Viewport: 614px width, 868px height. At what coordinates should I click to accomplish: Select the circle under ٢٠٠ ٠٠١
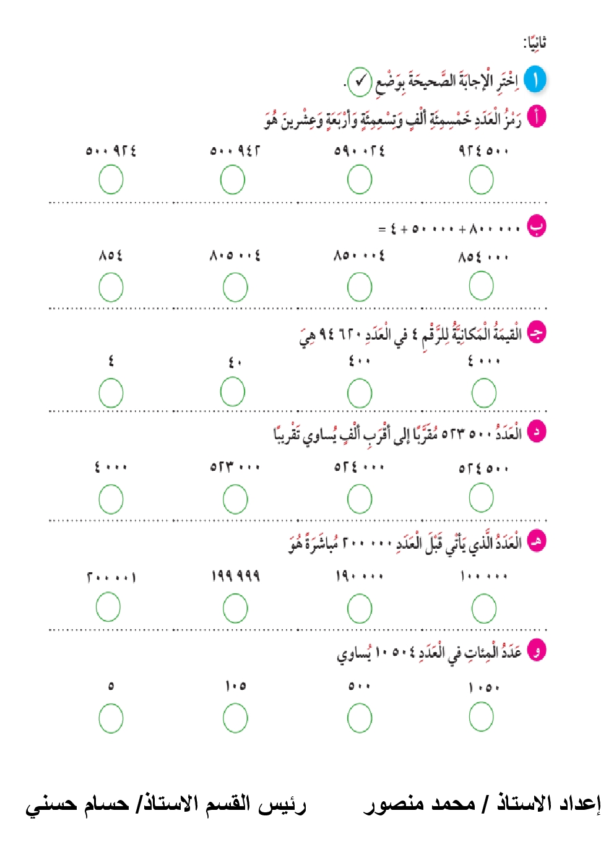click(108, 607)
